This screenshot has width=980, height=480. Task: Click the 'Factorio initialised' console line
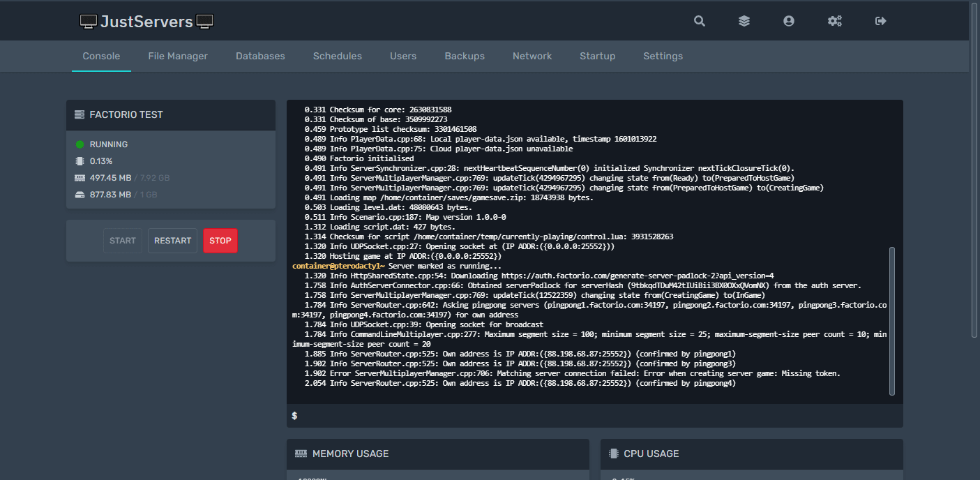(359, 158)
